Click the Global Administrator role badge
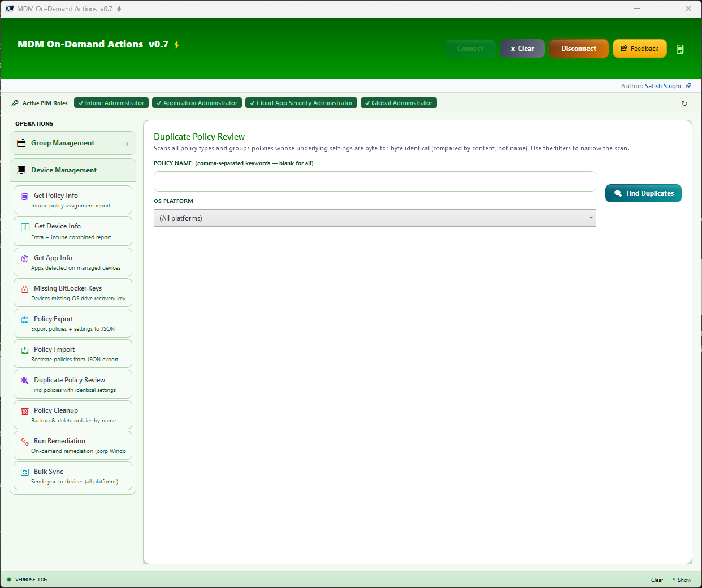 [398, 103]
